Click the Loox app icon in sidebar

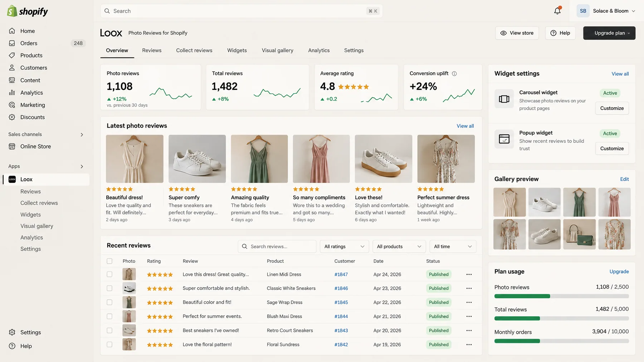pyautogui.click(x=12, y=180)
